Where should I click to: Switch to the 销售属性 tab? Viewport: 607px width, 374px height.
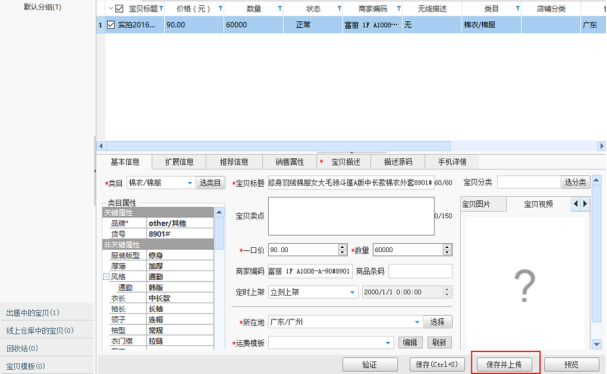(290, 162)
